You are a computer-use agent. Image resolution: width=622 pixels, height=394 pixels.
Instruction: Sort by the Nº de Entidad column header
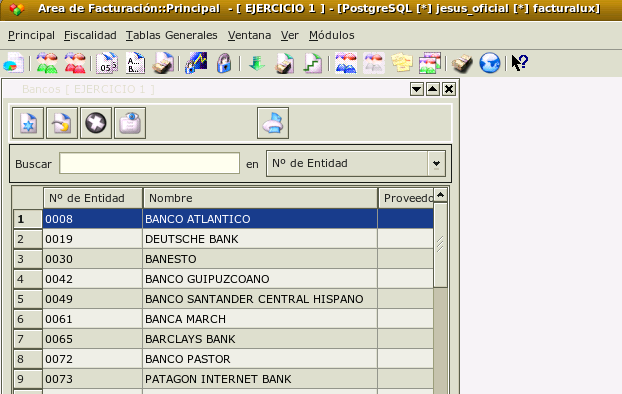pos(93,198)
